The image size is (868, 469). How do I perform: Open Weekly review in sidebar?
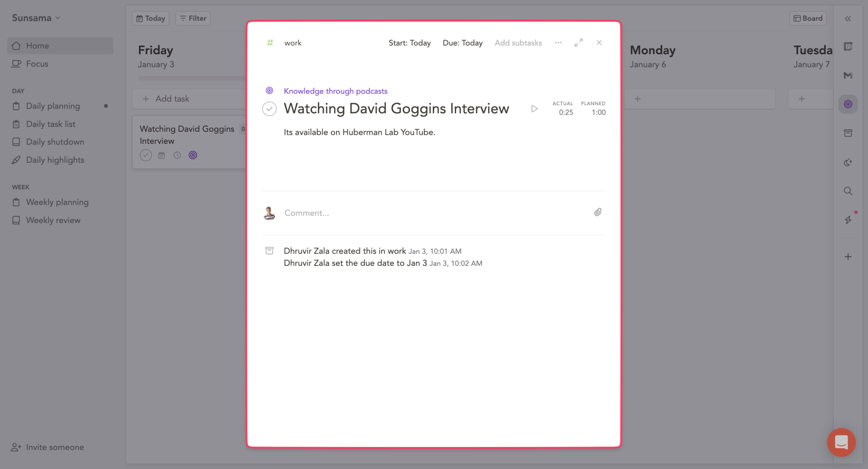tap(53, 220)
